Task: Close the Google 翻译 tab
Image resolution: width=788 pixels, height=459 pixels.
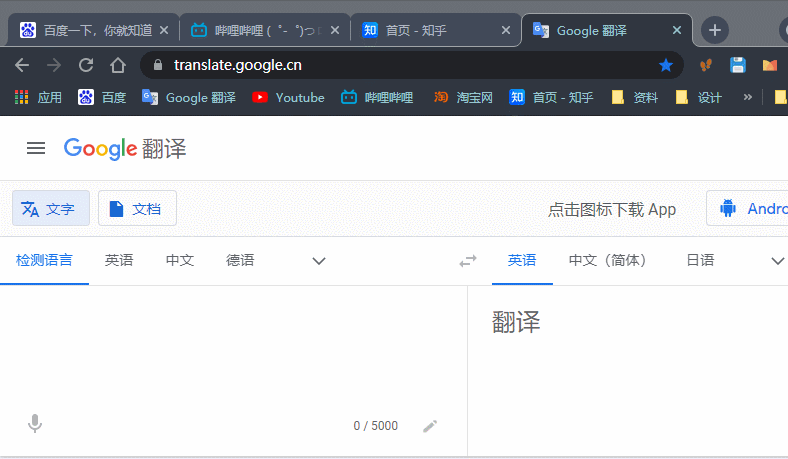Action: point(677,30)
